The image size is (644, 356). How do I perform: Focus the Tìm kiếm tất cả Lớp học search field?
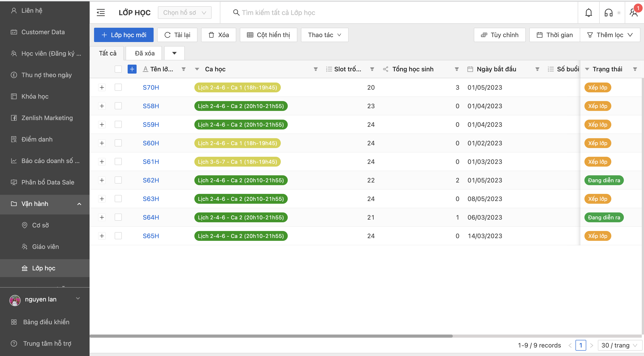point(278,13)
